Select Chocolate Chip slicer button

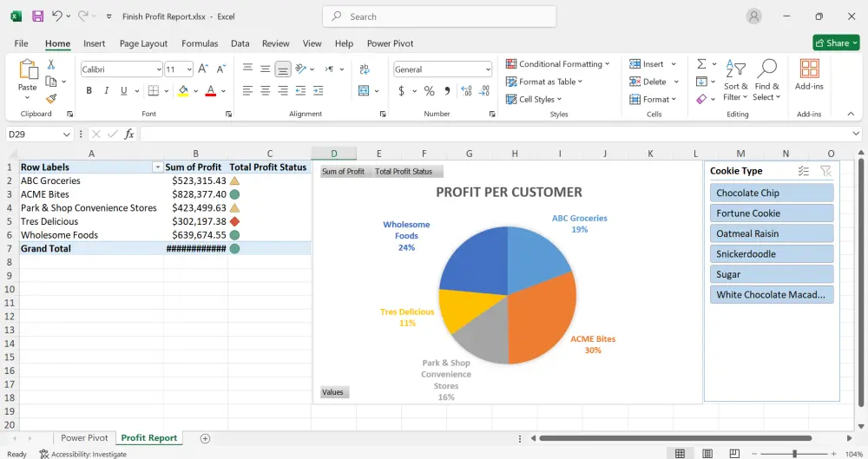click(x=772, y=193)
